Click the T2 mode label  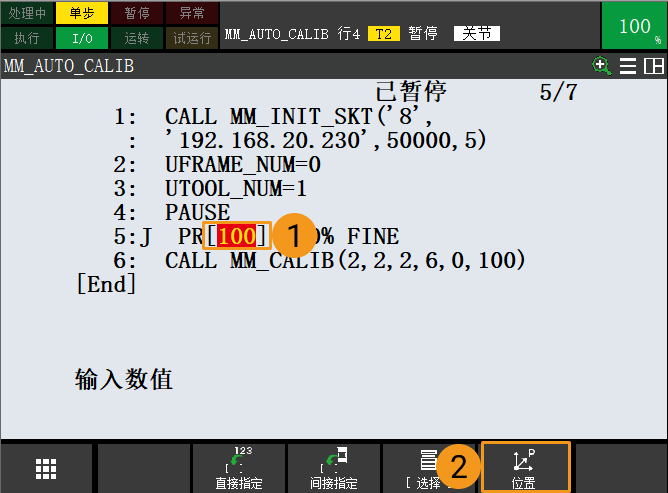tap(383, 34)
